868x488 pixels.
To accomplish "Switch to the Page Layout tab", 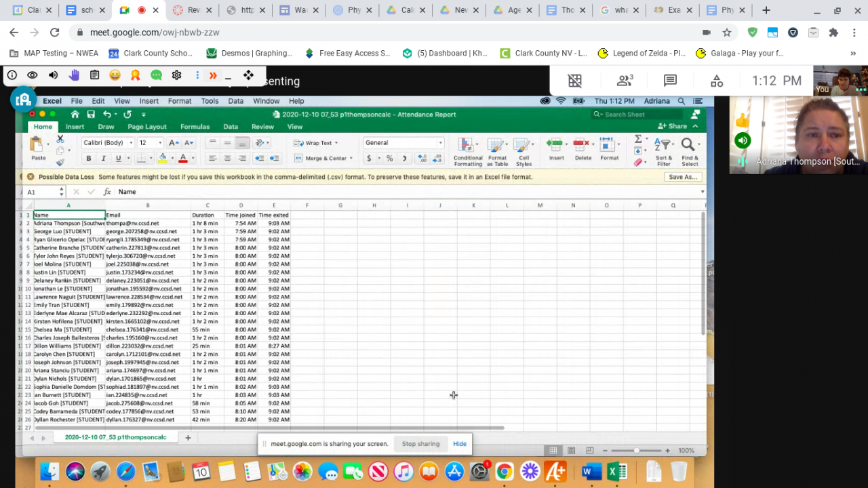I will [x=146, y=127].
